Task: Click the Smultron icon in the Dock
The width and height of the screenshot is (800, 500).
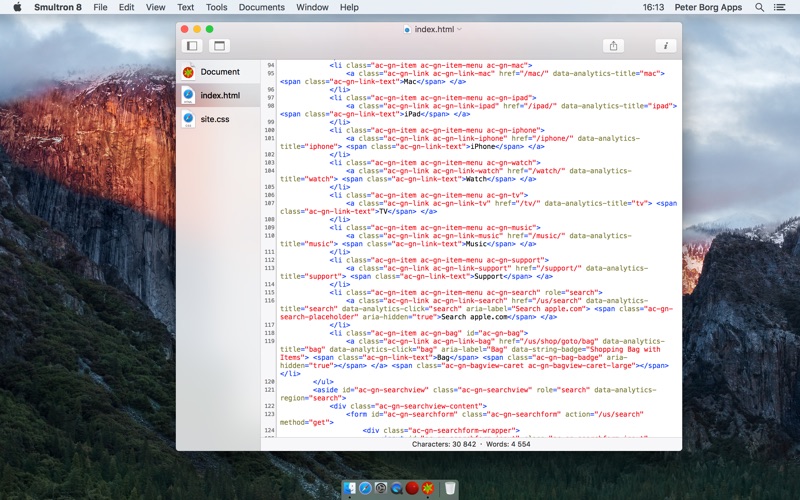Action: click(x=428, y=488)
